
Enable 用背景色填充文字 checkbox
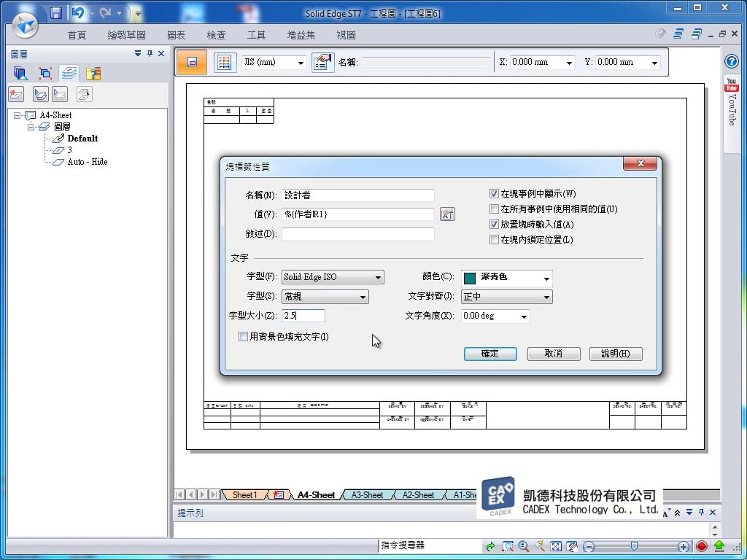click(x=243, y=337)
